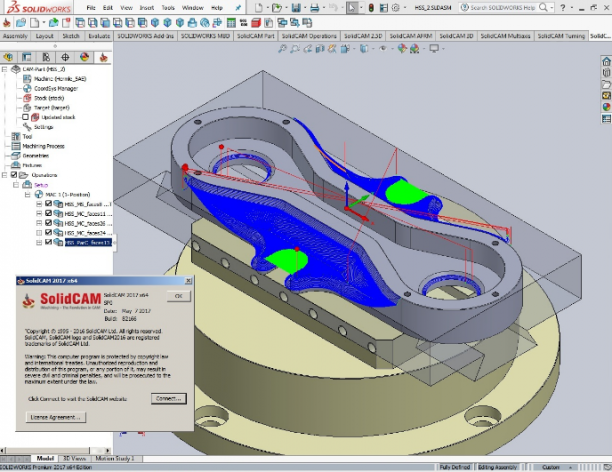
Task: Uncheck the HSS_MC_faces26 operation checkbox
Action: [x=48, y=223]
